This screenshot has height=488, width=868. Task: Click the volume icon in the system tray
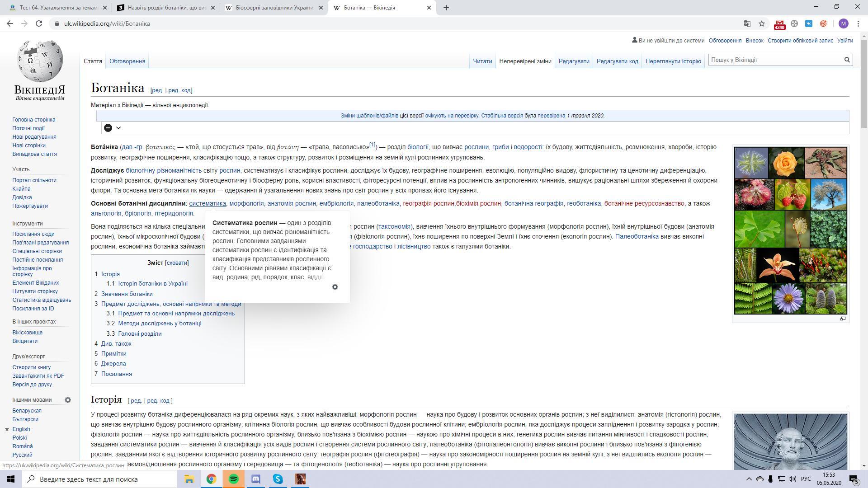click(793, 479)
